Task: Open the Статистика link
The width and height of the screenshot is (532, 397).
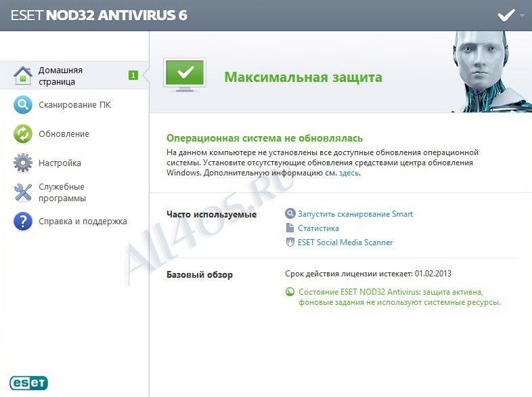Action: click(318, 228)
